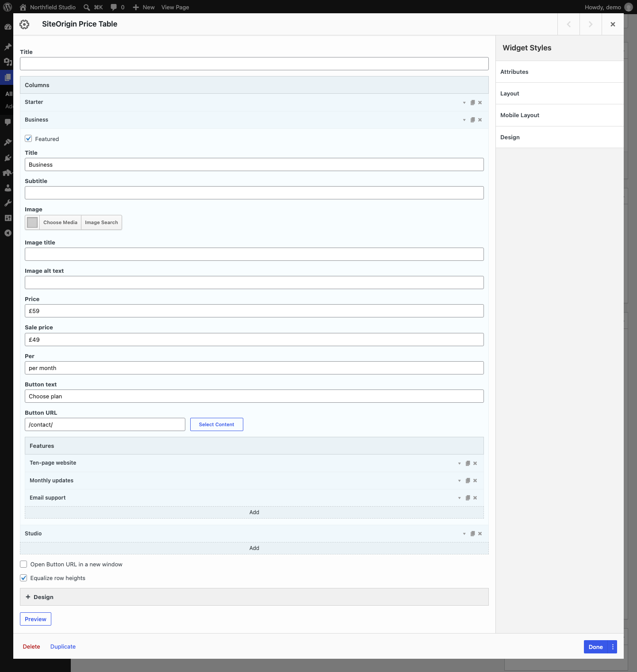Open the Media sidebar icon
This screenshot has height=672, width=637.
click(8, 62)
